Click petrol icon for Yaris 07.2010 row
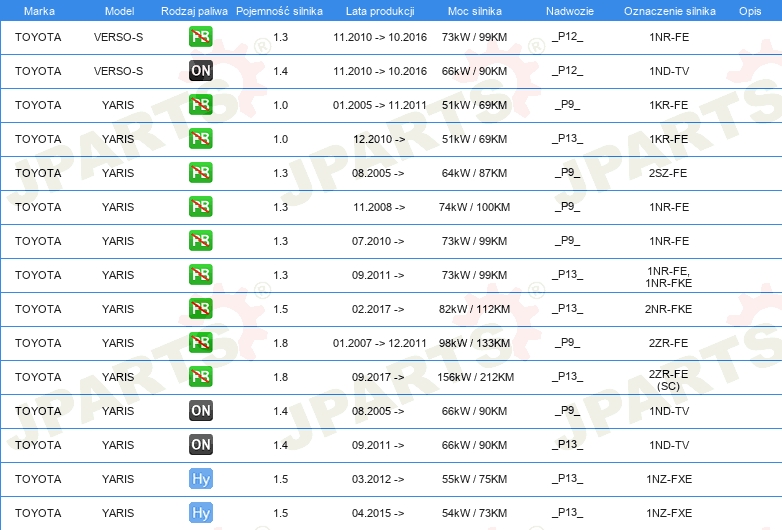This screenshot has width=782, height=530. pos(200,240)
